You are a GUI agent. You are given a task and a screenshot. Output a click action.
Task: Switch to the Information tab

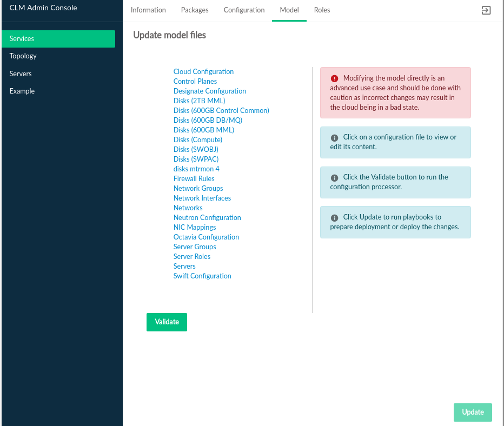(148, 10)
